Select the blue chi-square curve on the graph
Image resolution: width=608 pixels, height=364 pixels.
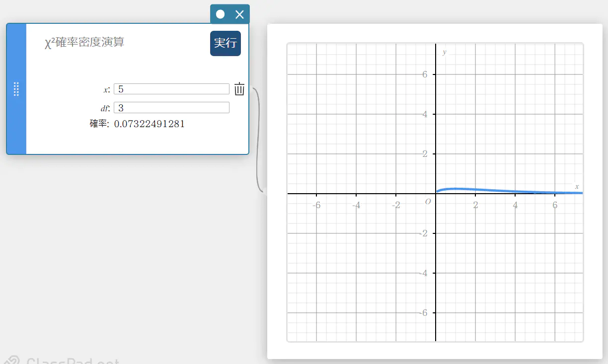point(457,189)
